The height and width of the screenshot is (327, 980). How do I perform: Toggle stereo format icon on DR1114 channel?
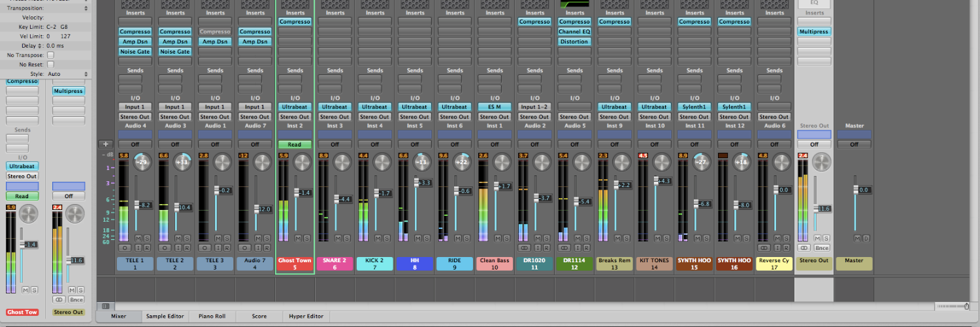564,248
